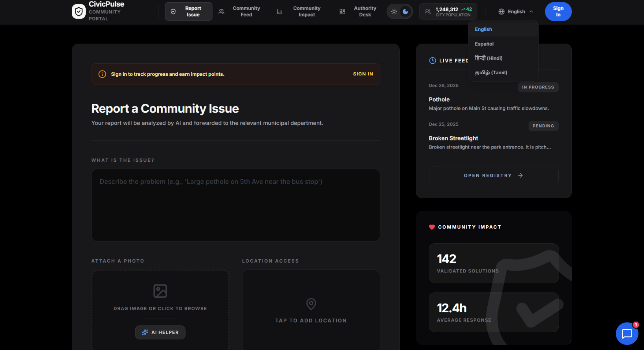Click the blue Sign In button

[558, 12]
